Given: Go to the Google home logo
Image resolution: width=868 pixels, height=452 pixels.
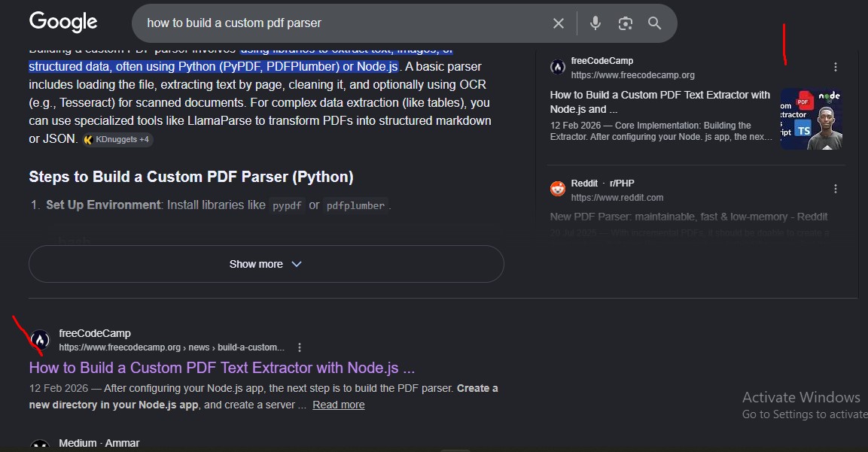Looking at the screenshot, I should click(63, 22).
